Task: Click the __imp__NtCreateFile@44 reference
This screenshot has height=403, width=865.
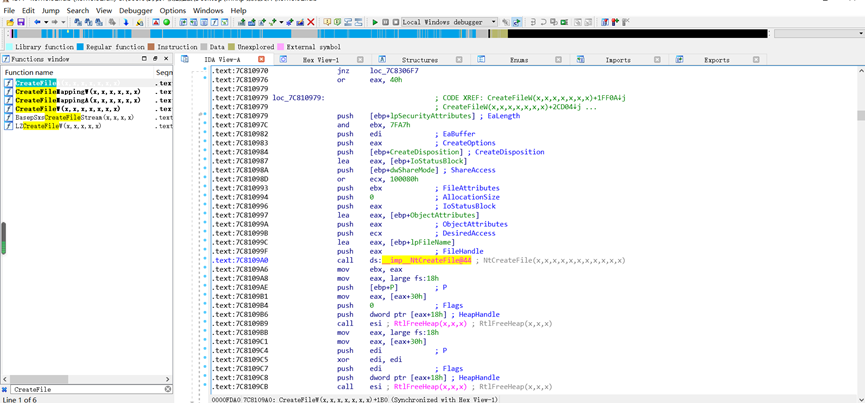Action: (426, 260)
